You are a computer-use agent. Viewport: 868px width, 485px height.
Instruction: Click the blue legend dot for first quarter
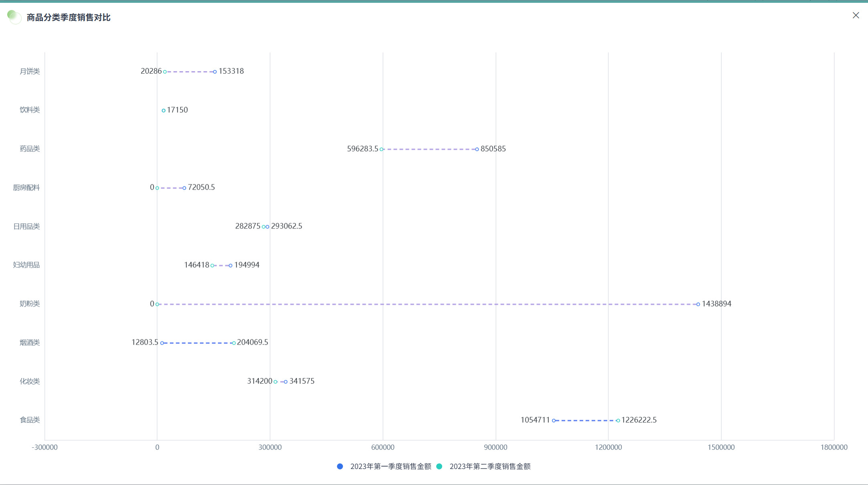click(x=340, y=466)
